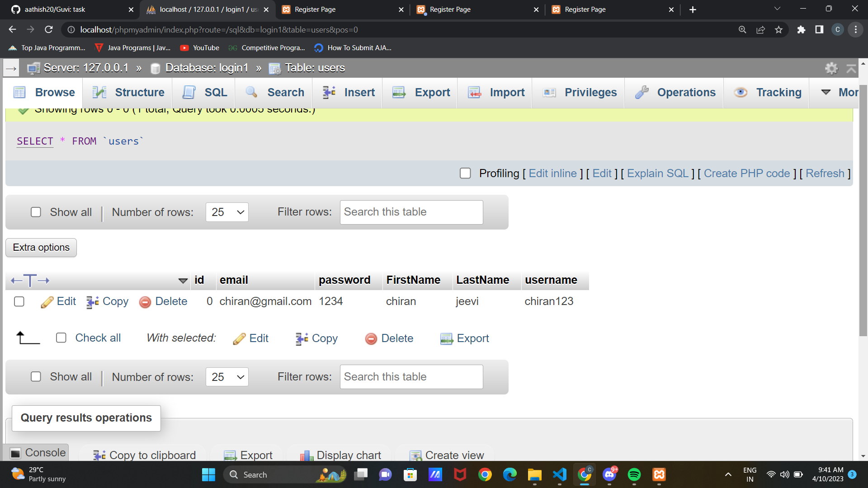Image resolution: width=868 pixels, height=488 pixels.
Task: Click lower Filter rows search field
Action: click(x=411, y=377)
